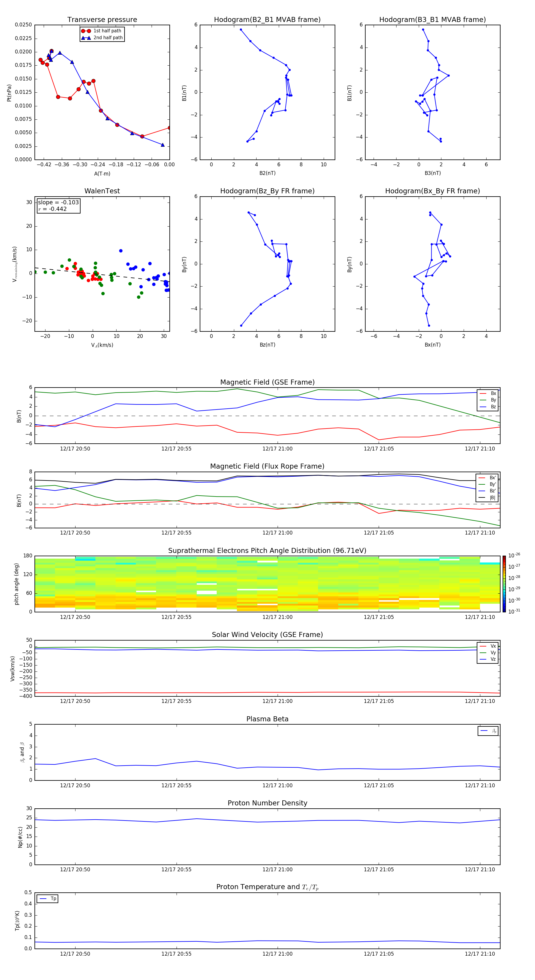Click "12/17 21:00" tick under Proton Temperature plot
Image resolution: width=535 pixels, height=980 pixels.
[x=278, y=954]
